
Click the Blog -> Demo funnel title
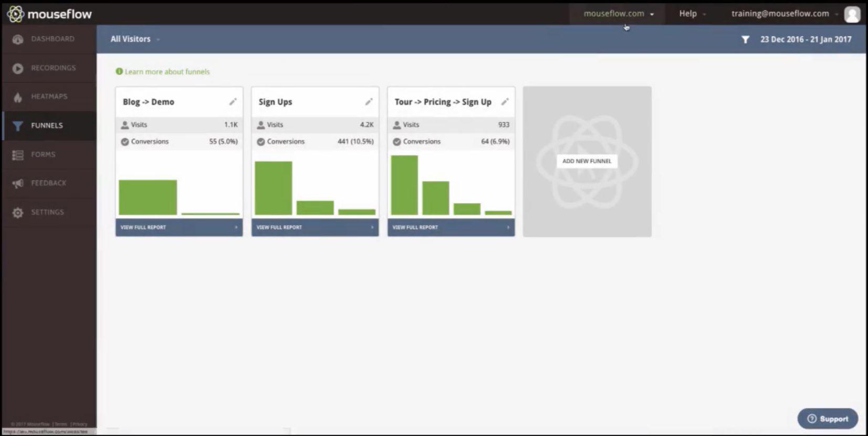point(149,102)
